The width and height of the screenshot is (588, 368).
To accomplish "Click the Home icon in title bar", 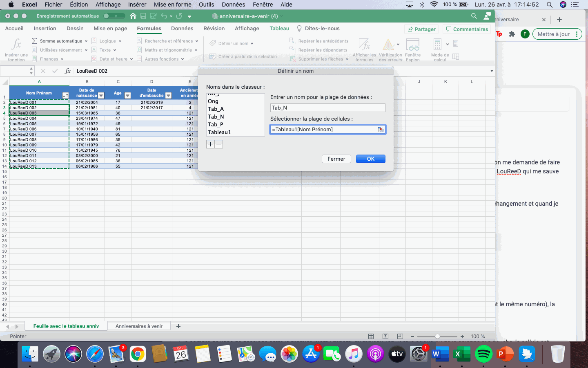I will [133, 16].
